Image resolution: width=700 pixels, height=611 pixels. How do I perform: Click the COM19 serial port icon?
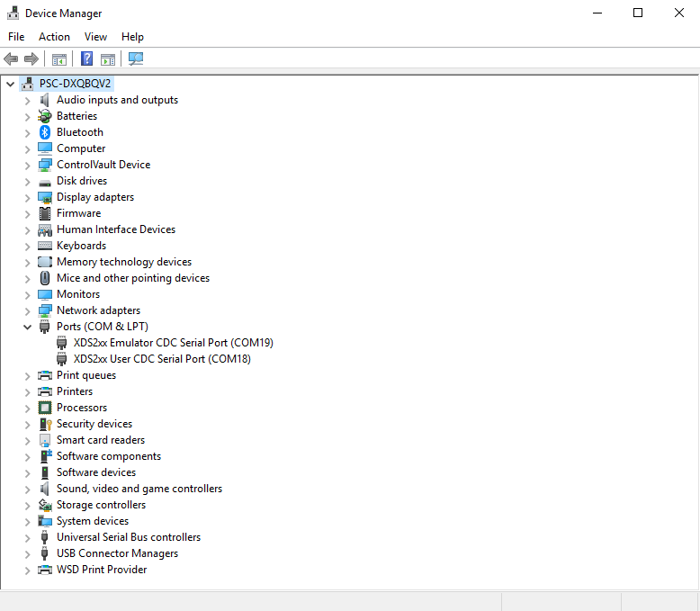pyautogui.click(x=61, y=343)
